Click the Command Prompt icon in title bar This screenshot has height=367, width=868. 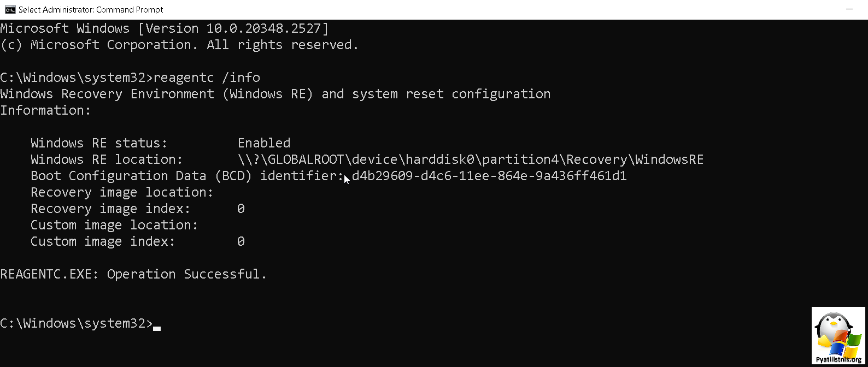[x=9, y=9]
